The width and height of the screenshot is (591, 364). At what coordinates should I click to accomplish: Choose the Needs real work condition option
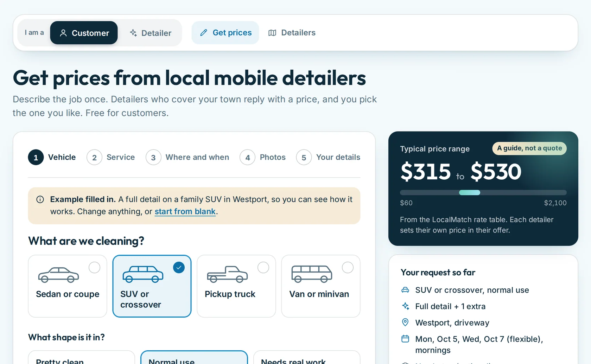(x=306, y=357)
